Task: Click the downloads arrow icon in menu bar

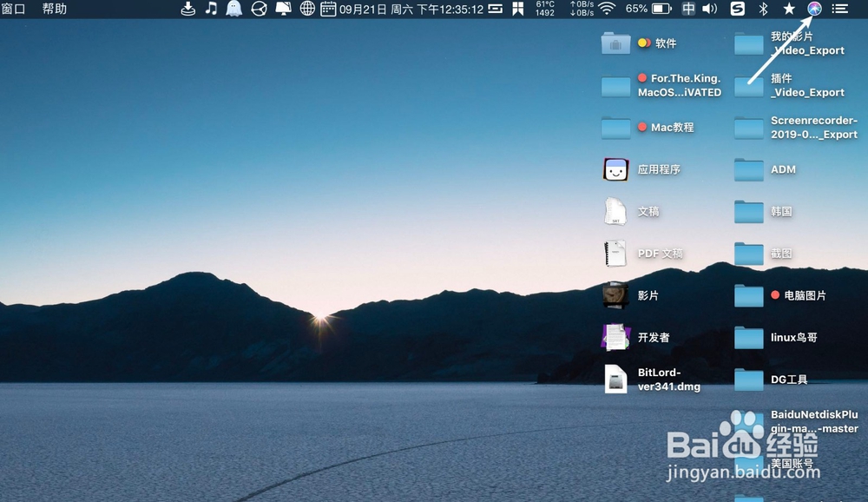Action: (187, 10)
